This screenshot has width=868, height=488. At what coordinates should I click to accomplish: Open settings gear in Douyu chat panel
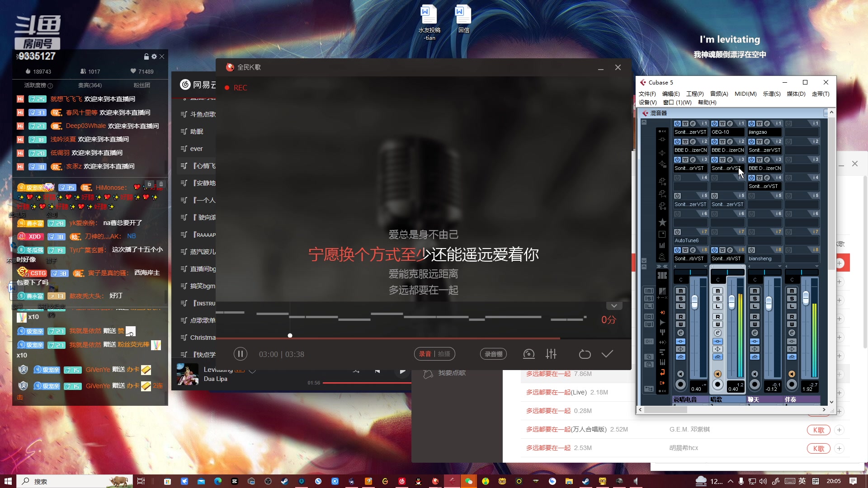pos(154,56)
